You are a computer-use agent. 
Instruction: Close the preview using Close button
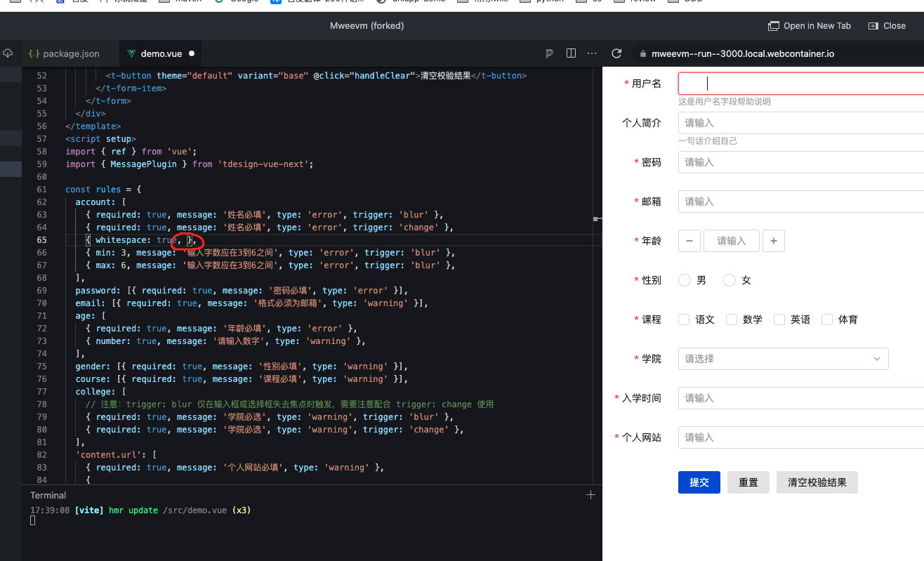pos(887,26)
